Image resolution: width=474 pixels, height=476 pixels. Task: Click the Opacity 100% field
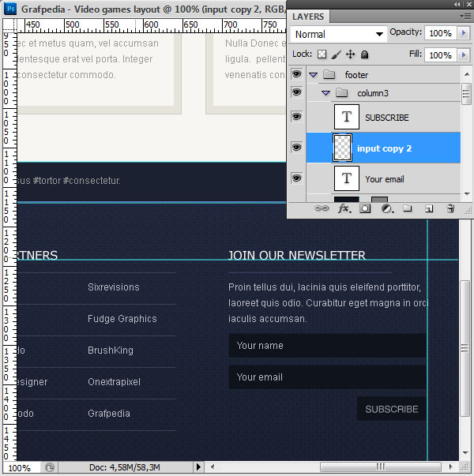pos(440,33)
